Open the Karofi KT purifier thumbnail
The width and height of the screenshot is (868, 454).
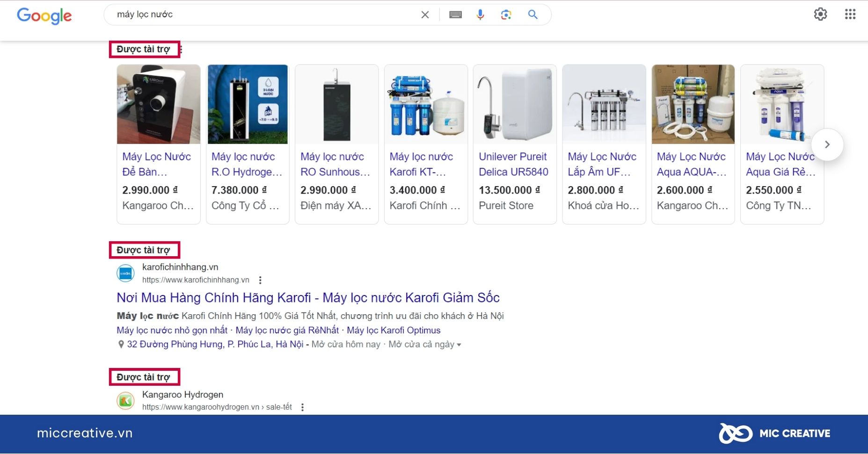click(x=426, y=104)
